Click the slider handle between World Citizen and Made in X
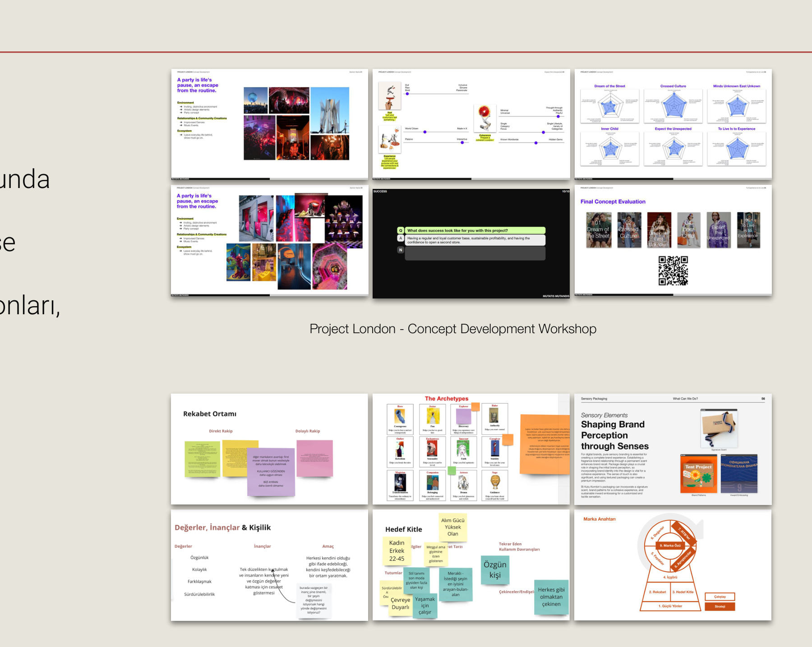 [425, 132]
